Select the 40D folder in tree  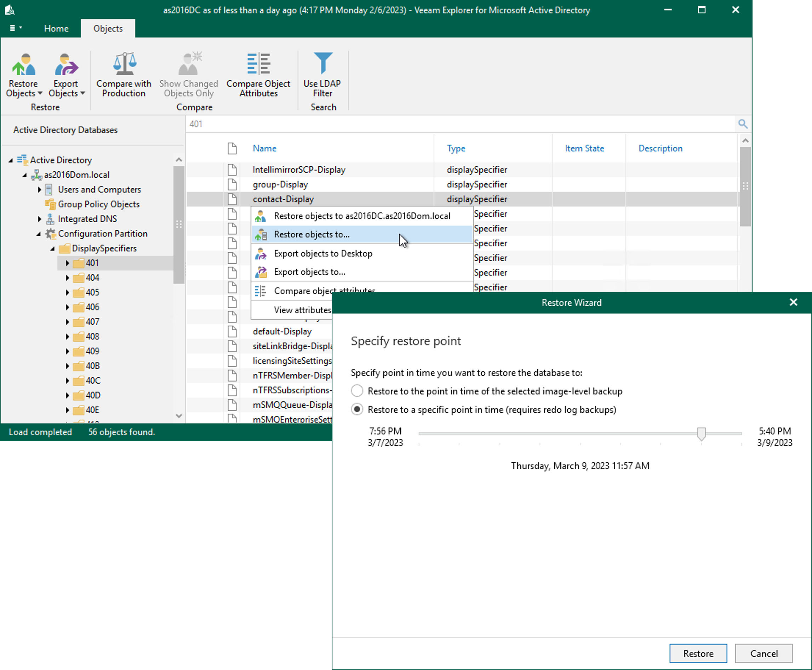click(x=93, y=395)
